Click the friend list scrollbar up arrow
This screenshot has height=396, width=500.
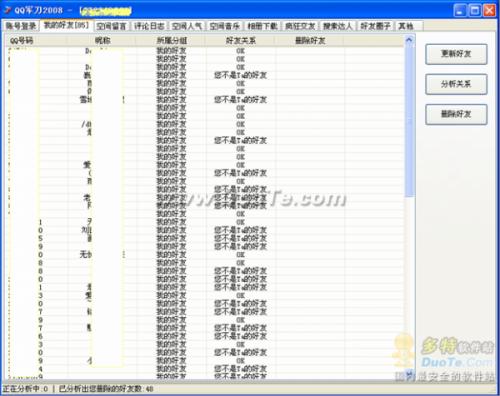409,40
